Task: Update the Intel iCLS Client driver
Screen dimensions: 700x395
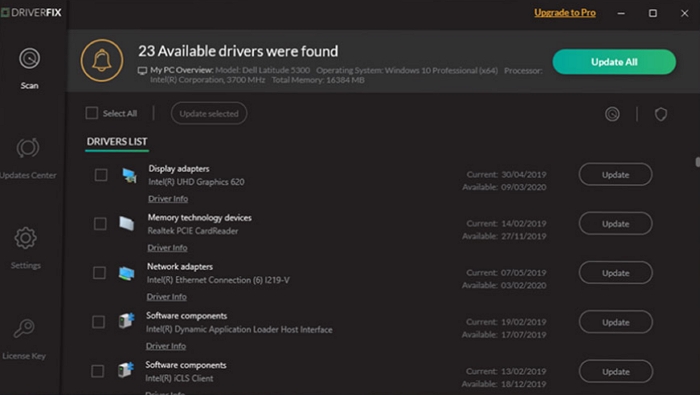Action: 616,371
